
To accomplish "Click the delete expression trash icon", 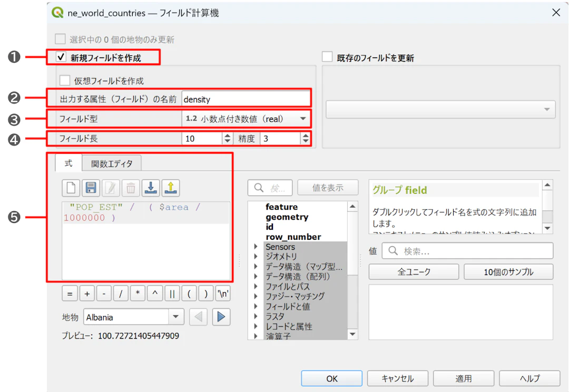I will click(131, 188).
